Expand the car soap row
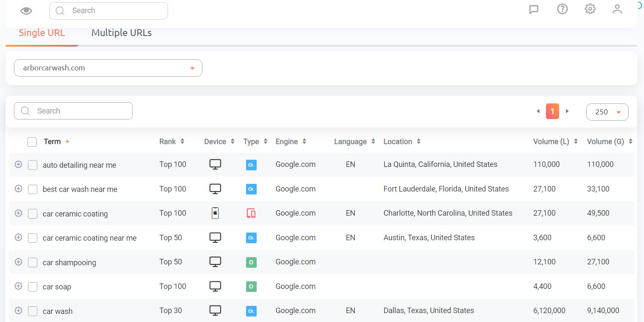Image resolution: width=644 pixels, height=322 pixels. [18, 286]
